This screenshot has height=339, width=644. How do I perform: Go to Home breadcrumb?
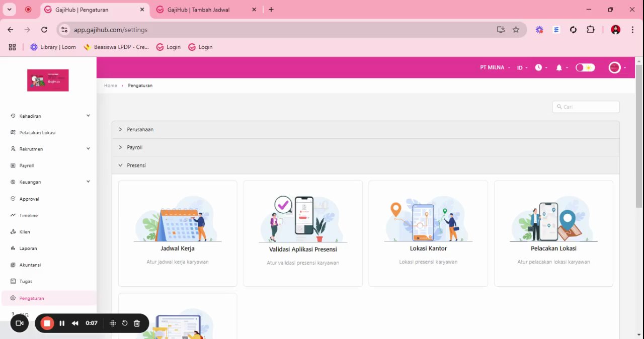(110, 86)
